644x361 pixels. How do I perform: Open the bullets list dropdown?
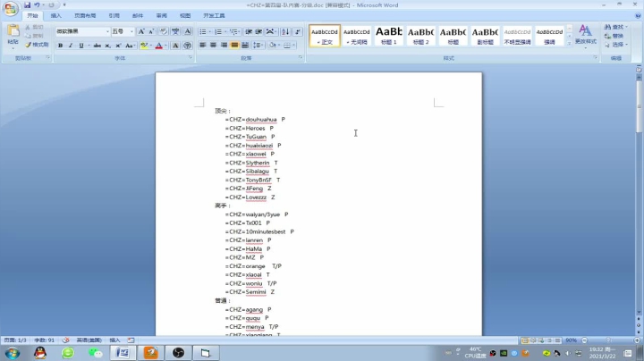(209, 31)
